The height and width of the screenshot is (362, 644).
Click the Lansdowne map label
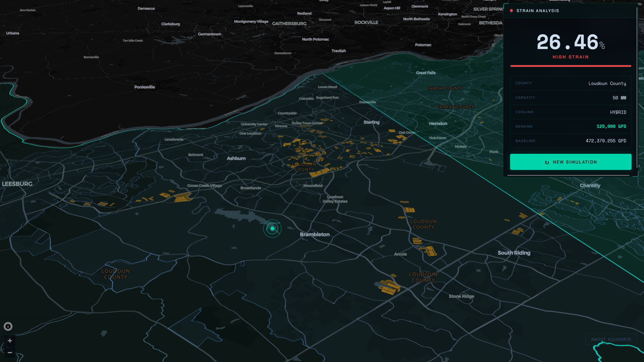(x=174, y=139)
